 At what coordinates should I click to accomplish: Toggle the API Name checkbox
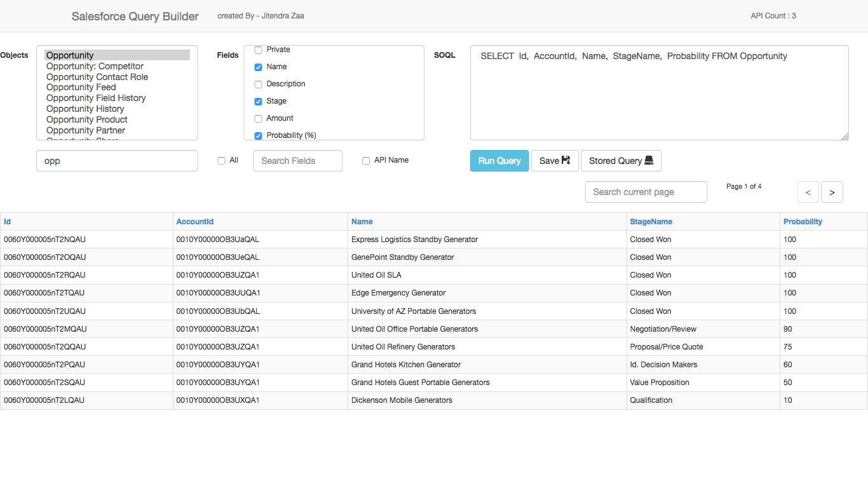366,160
